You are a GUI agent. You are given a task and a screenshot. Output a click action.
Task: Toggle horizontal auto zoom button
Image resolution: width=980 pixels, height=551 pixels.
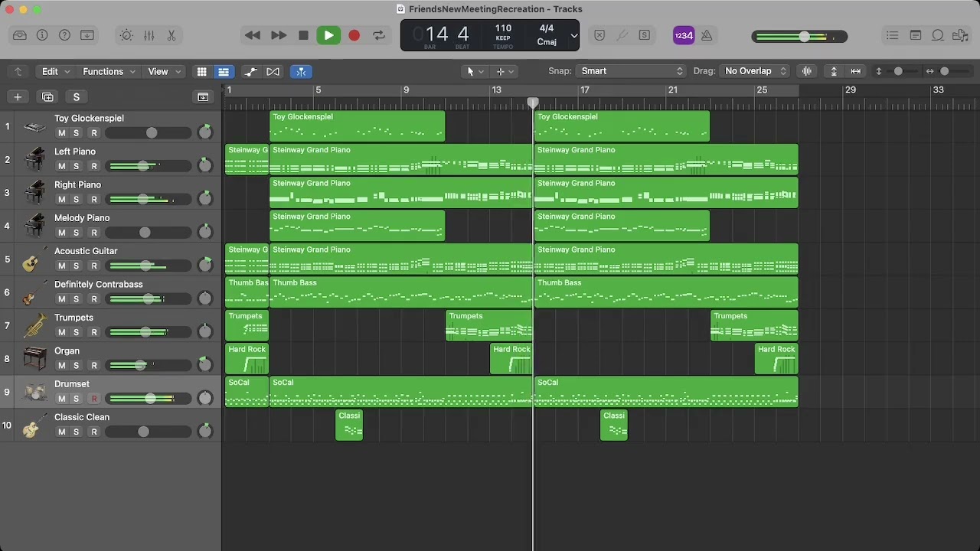pyautogui.click(x=856, y=71)
